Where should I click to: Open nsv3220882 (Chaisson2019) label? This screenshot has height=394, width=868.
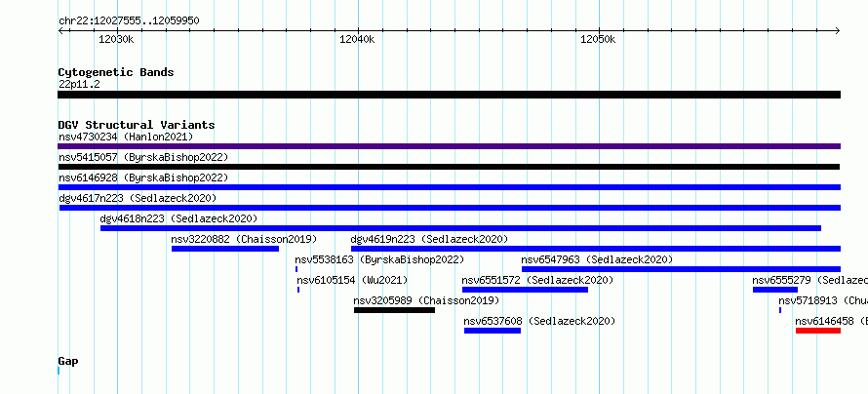pos(244,239)
